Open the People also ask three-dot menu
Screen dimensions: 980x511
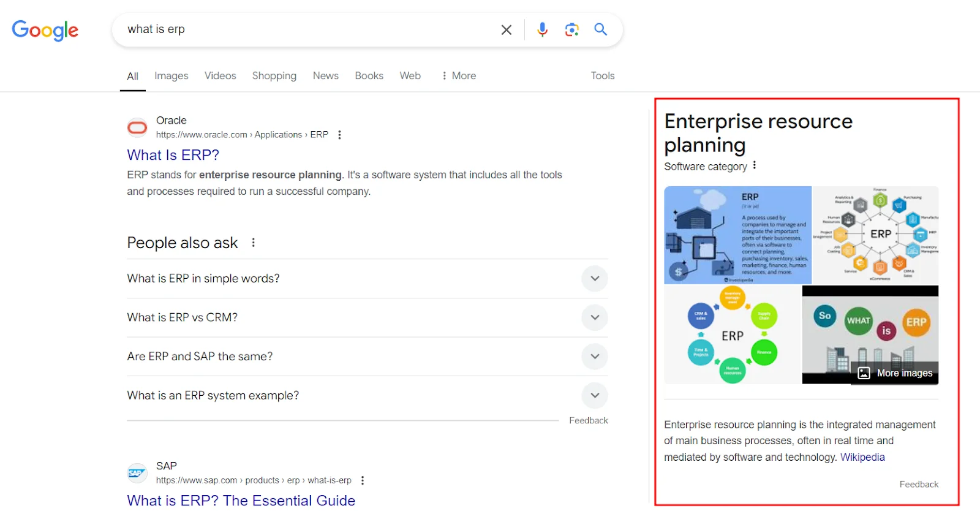coord(253,243)
